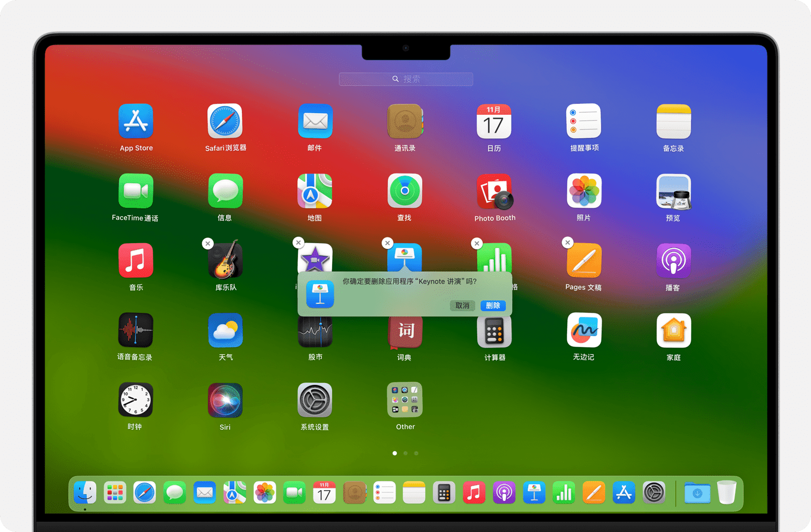
Task: Open Keynote from the Dock
Action: pyautogui.click(x=534, y=493)
